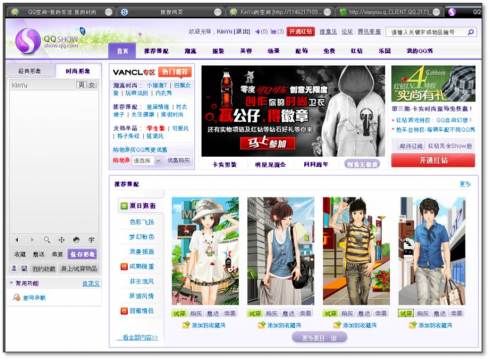Open the dropdown in the VANCL panel
490x360 pixels.
158,161
